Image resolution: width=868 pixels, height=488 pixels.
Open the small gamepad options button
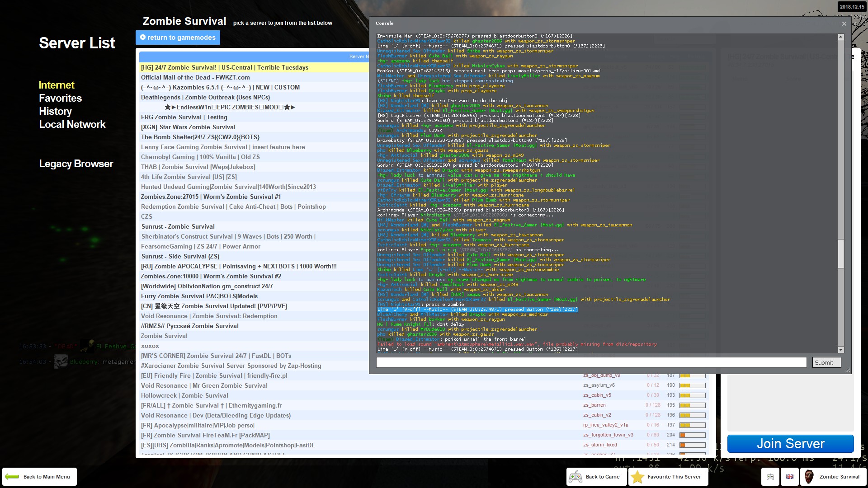[770, 477]
